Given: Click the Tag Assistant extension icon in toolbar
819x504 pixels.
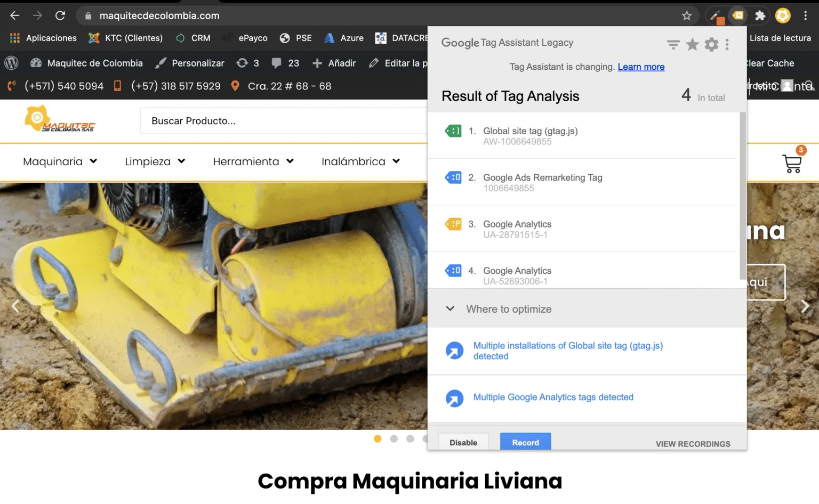Looking at the screenshot, I should pos(738,15).
